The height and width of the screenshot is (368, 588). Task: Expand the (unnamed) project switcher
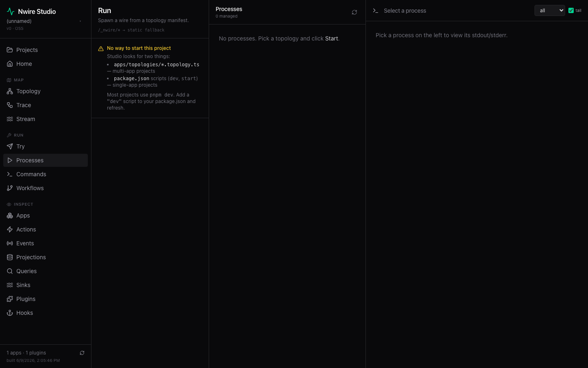44,21
